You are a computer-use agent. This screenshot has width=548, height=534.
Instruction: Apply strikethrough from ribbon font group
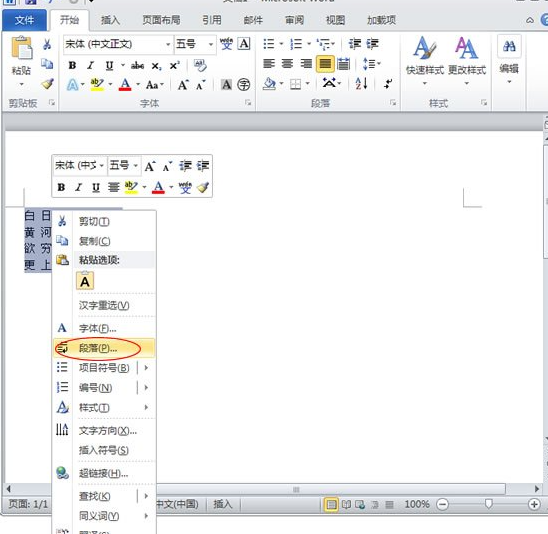137,65
